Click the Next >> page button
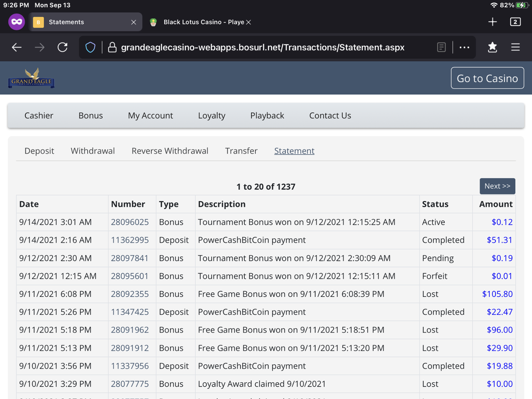 497,186
